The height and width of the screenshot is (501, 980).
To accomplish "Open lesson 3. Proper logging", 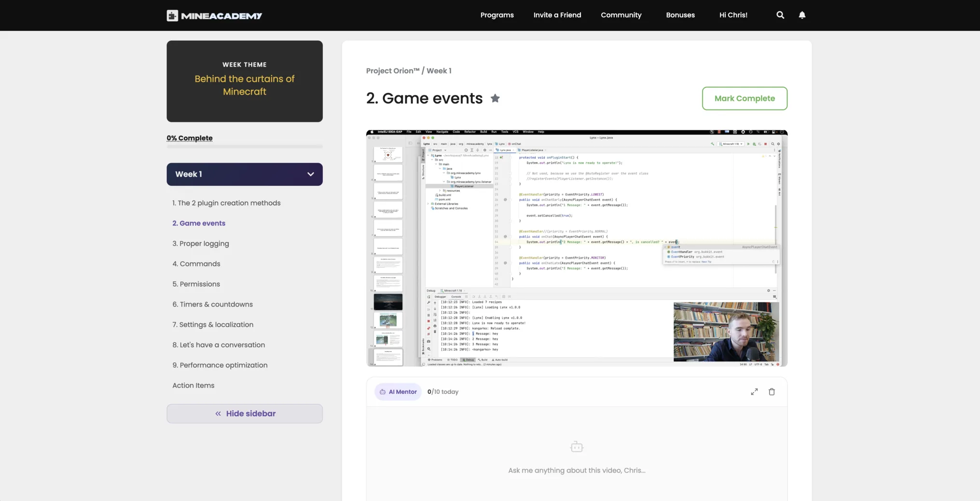I will pyautogui.click(x=201, y=244).
